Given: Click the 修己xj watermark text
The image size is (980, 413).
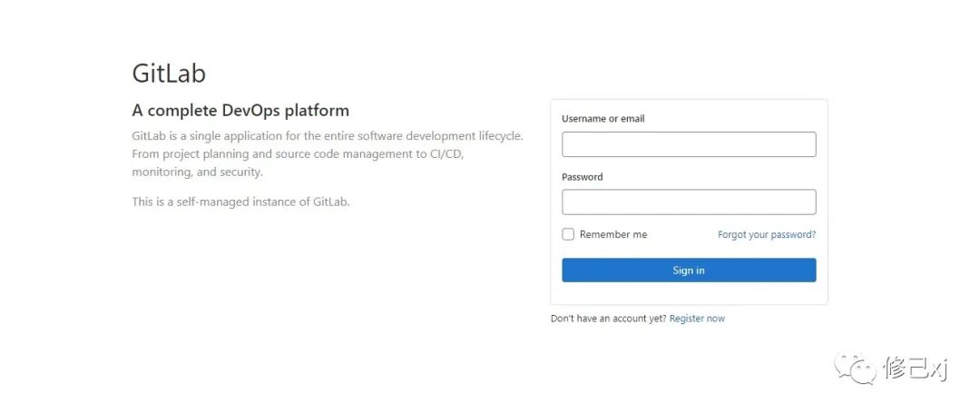Looking at the screenshot, I should (x=916, y=369).
